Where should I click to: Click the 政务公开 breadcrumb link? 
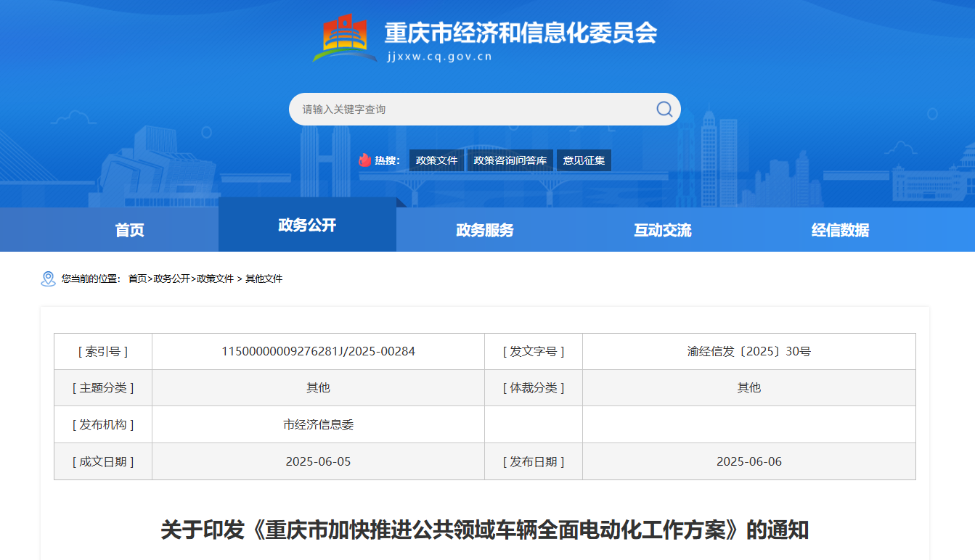point(171,279)
